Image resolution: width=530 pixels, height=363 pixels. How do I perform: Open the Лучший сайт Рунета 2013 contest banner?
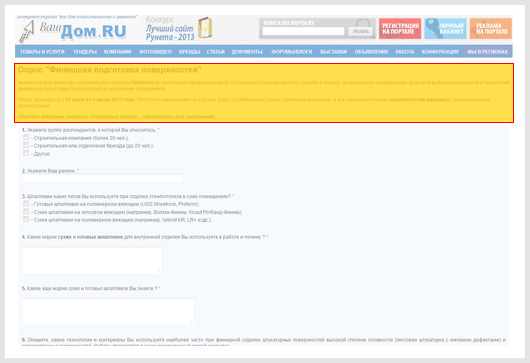179,29
